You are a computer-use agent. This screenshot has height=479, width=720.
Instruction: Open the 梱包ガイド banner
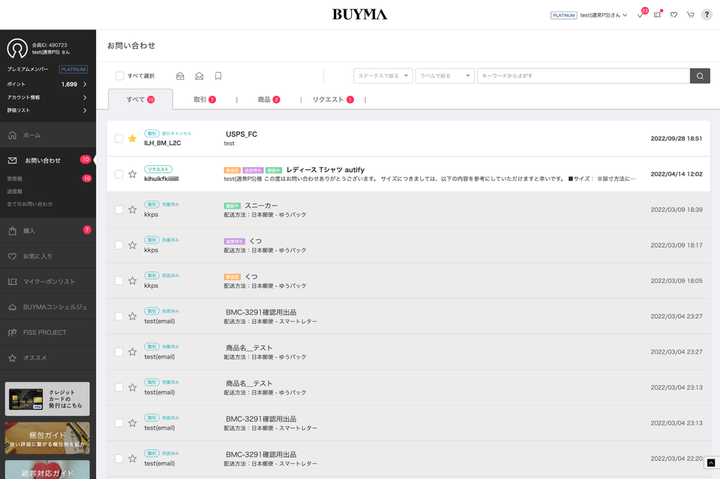pos(47,438)
